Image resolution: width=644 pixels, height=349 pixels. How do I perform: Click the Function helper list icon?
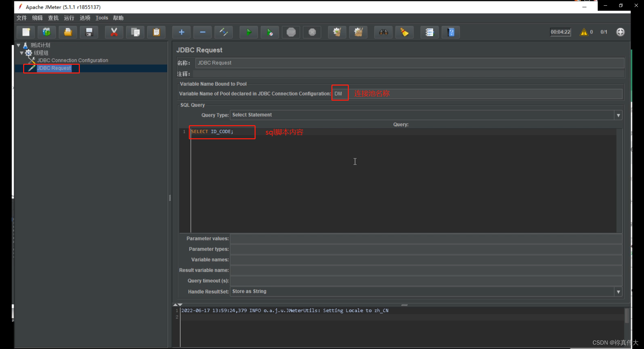pos(429,32)
